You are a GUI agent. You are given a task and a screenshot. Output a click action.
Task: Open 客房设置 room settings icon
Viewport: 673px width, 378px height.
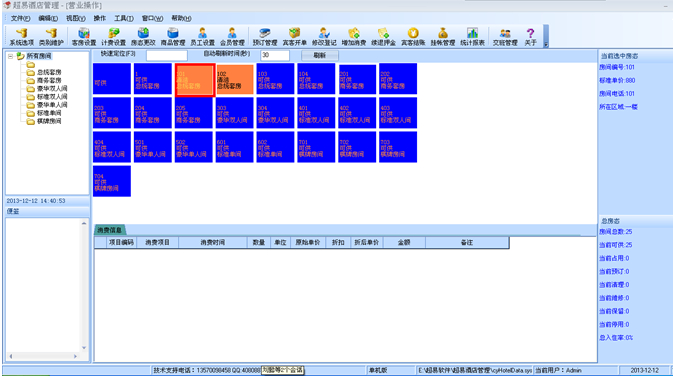click(x=84, y=36)
